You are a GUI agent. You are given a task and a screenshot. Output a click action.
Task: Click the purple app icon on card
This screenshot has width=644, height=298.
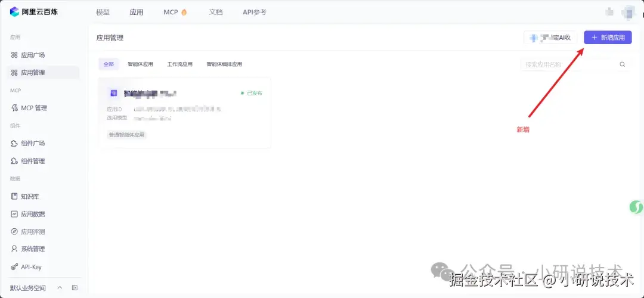pos(113,93)
